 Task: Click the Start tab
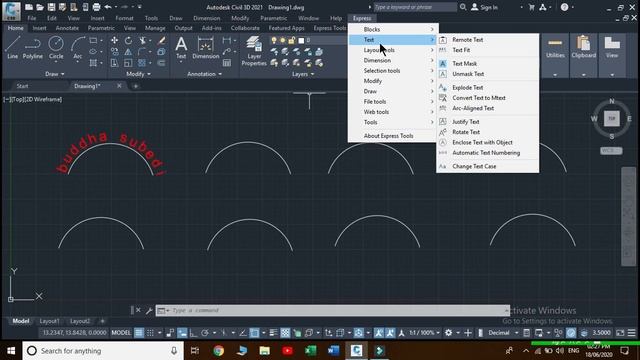pyautogui.click(x=22, y=86)
